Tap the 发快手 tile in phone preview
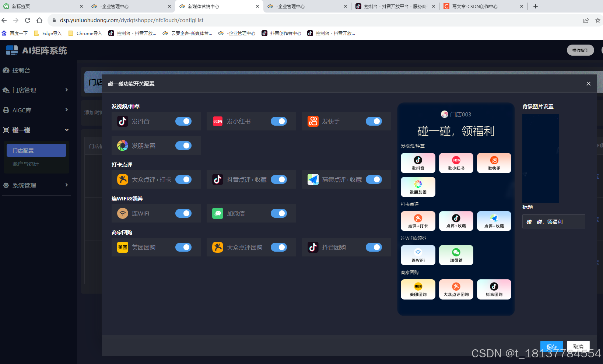 [494, 163]
